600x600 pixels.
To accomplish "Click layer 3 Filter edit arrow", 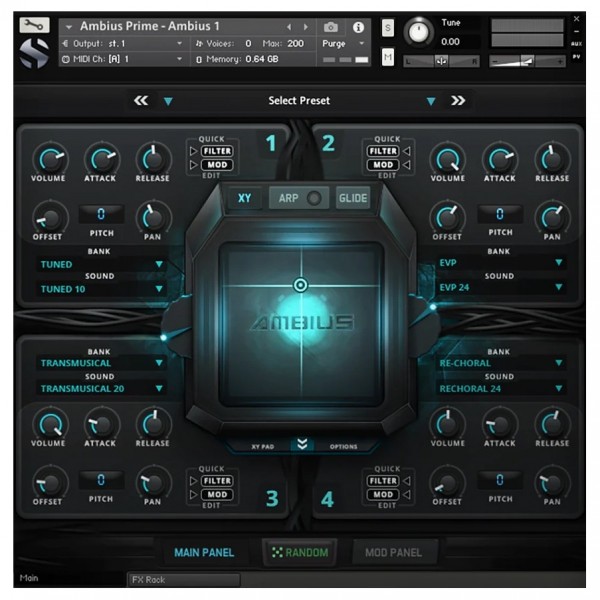I will click(x=193, y=481).
